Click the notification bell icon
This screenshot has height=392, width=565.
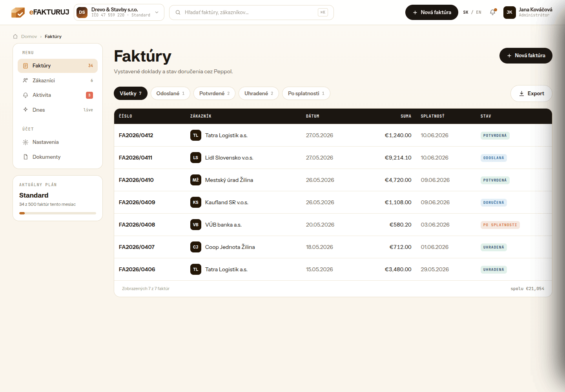click(x=493, y=12)
